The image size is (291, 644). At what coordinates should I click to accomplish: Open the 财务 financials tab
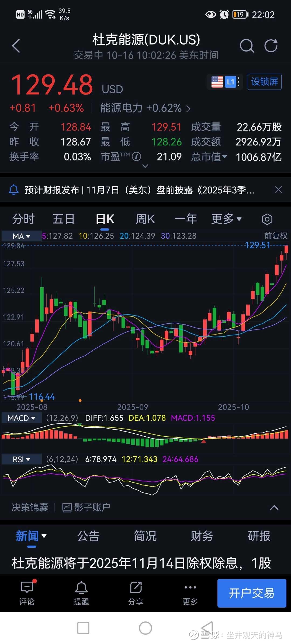pos(202,536)
